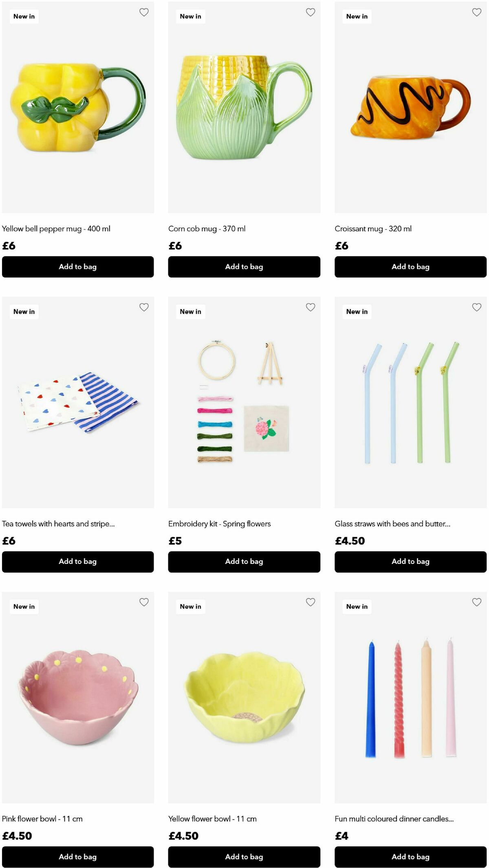Wishlist the dinner candles via heart icon
Image resolution: width=489 pixels, height=868 pixels.
pyautogui.click(x=477, y=602)
